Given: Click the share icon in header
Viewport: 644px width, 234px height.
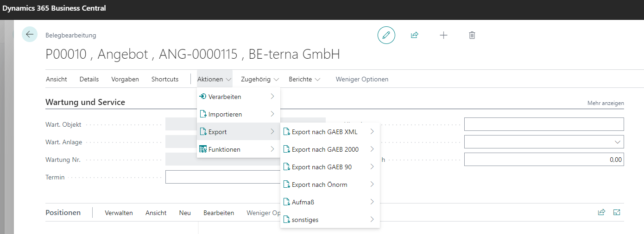Looking at the screenshot, I should tap(415, 35).
